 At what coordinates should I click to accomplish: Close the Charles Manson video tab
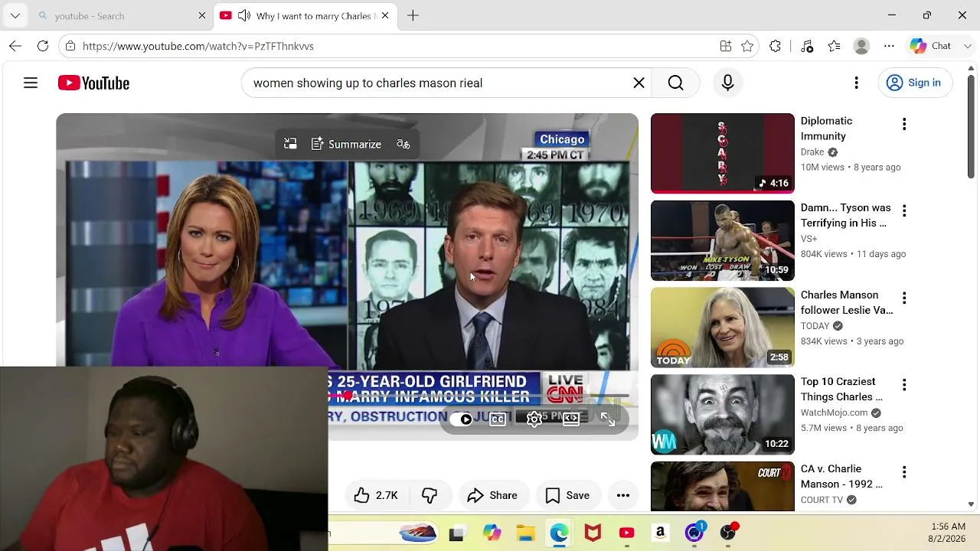coord(385,15)
